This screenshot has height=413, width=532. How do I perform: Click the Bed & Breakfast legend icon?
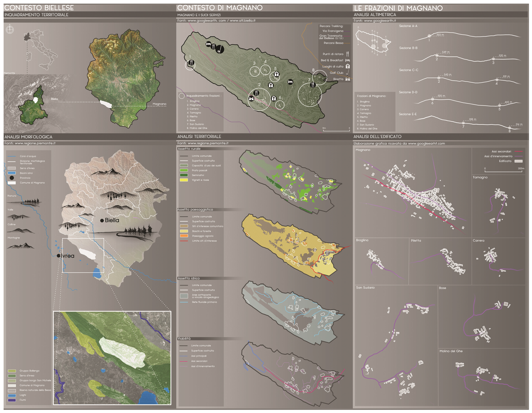[348, 60]
